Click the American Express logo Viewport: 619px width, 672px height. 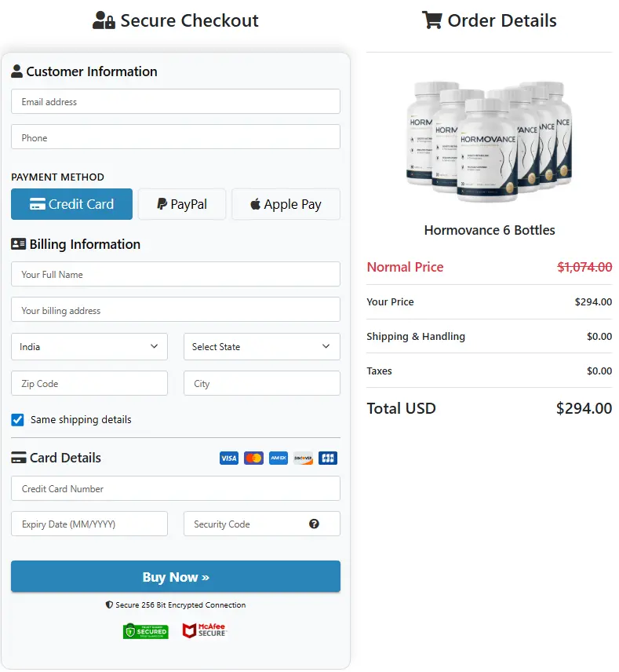click(x=279, y=458)
